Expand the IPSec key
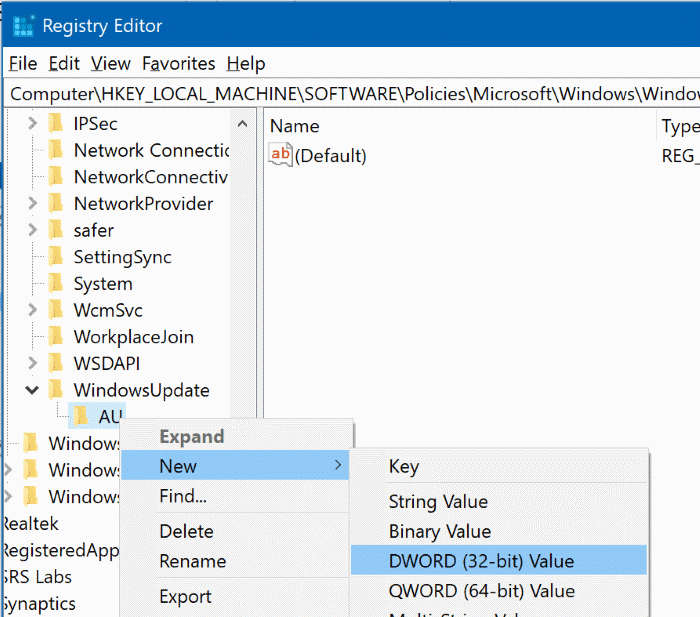 [32, 123]
